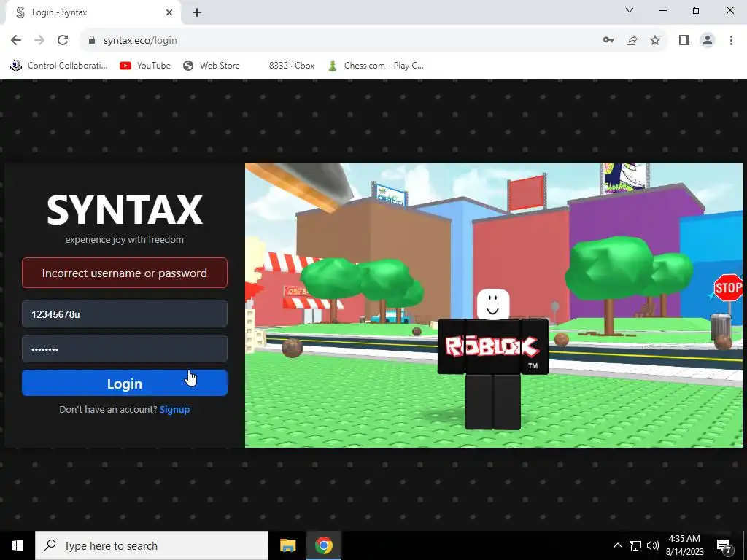
Task: Click the browser forward arrow
Action: [39, 41]
